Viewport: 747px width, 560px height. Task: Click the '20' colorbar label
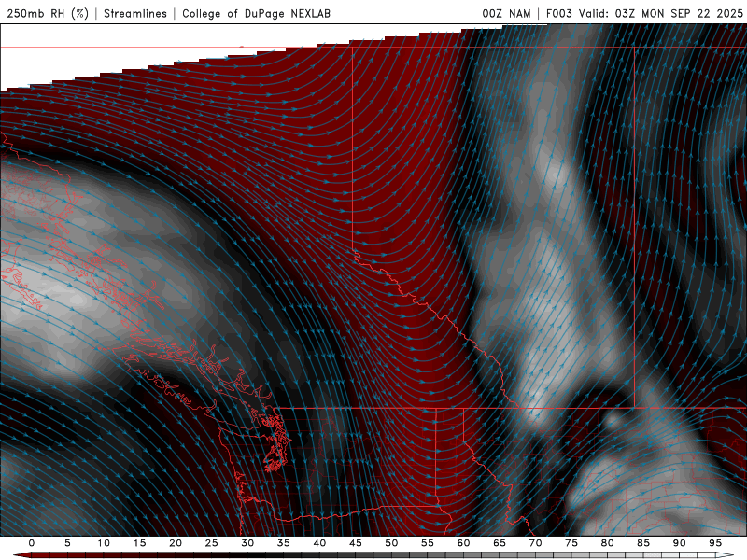click(x=176, y=543)
